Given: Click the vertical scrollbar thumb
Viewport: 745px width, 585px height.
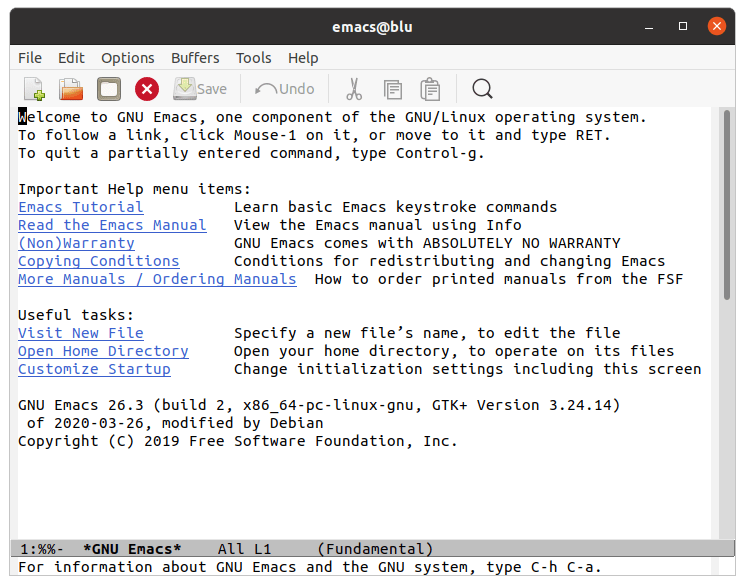Looking at the screenshot, I should pos(726,205).
